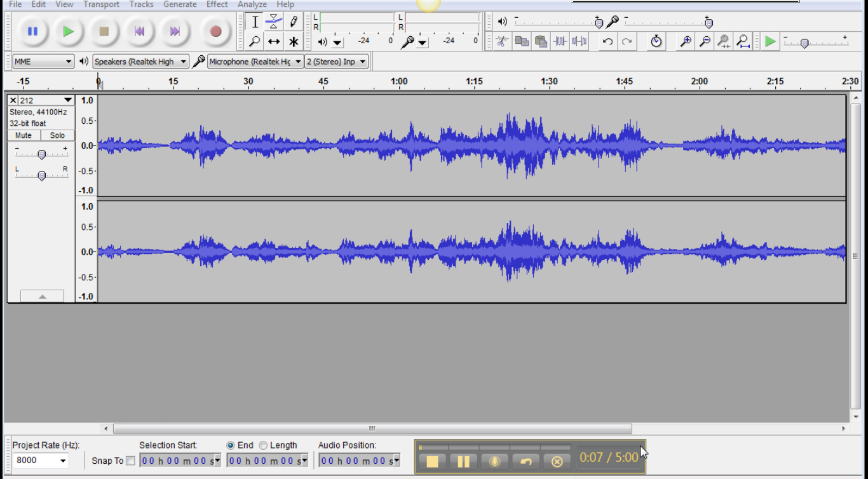Click the Sync-Lock tracks clock icon
The width and height of the screenshot is (868, 479).
point(656,41)
